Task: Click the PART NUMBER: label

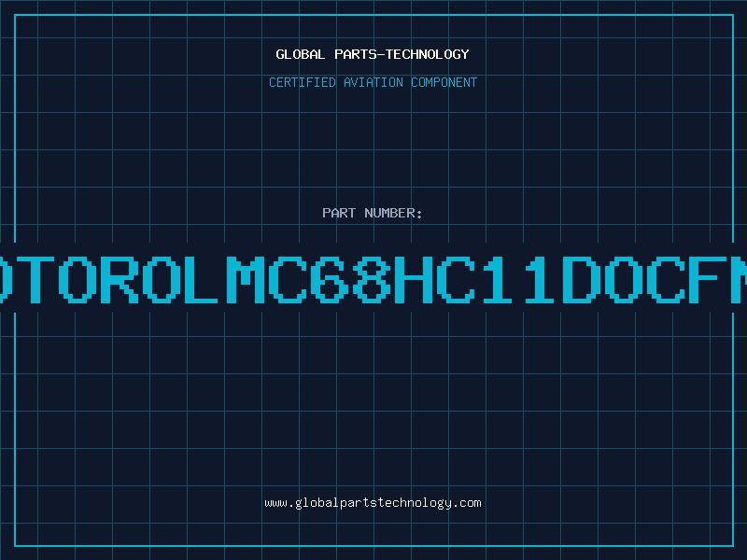Action: (373, 213)
